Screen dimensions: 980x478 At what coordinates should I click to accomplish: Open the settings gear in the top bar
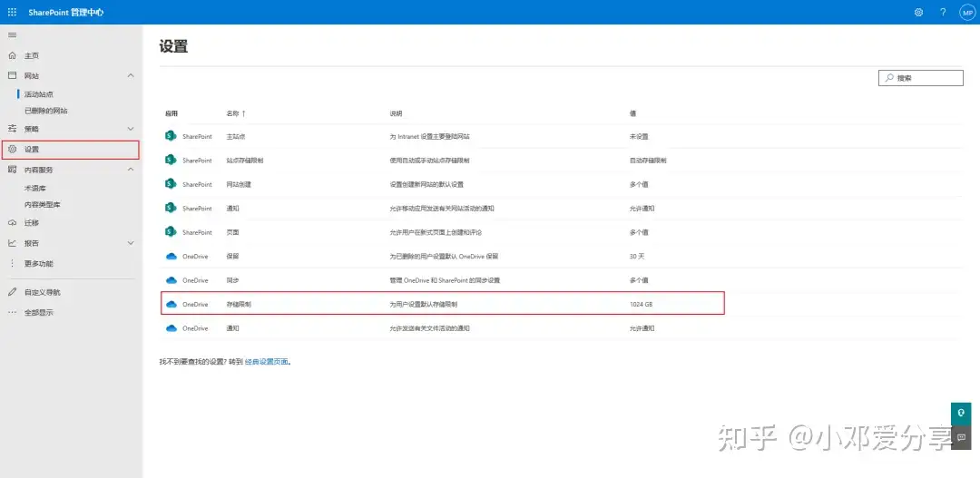pos(918,12)
